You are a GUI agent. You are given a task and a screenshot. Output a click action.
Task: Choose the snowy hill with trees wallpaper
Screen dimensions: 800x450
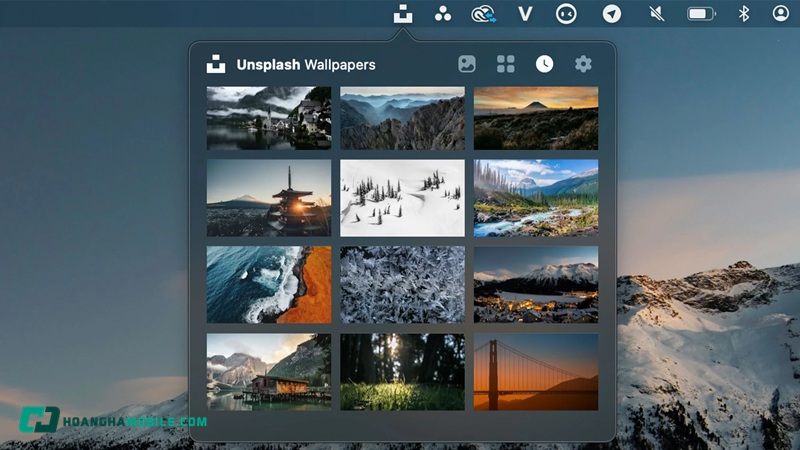402,198
